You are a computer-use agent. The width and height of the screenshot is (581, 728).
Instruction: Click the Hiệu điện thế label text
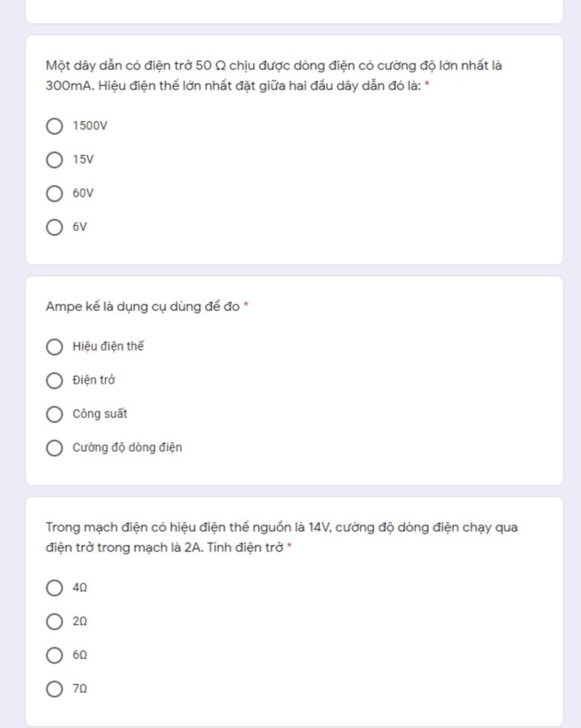pos(108,347)
